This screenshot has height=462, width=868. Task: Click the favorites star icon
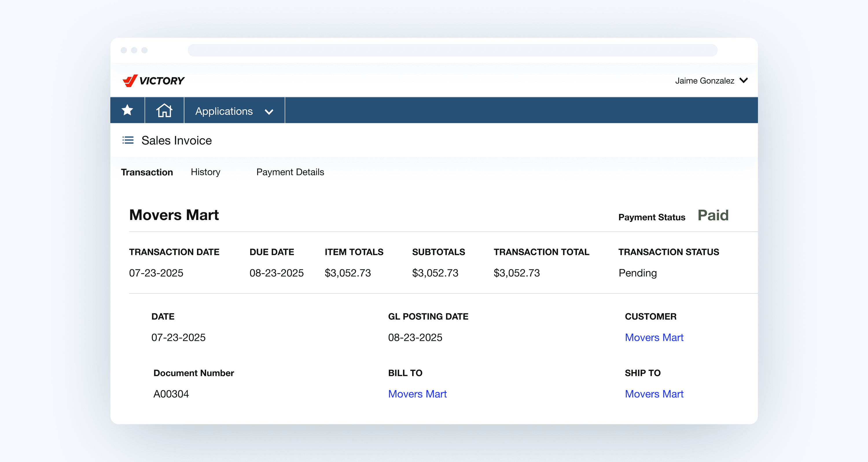[127, 110]
